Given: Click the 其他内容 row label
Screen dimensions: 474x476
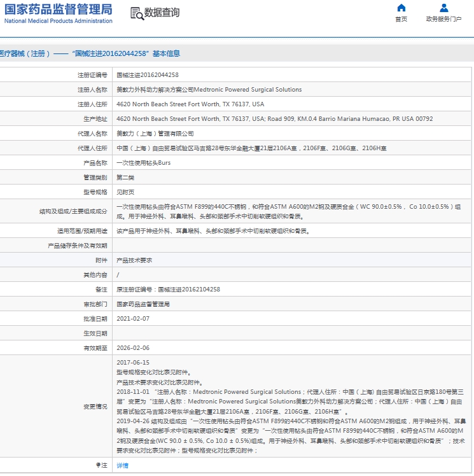Looking at the screenshot, I should point(95,275).
